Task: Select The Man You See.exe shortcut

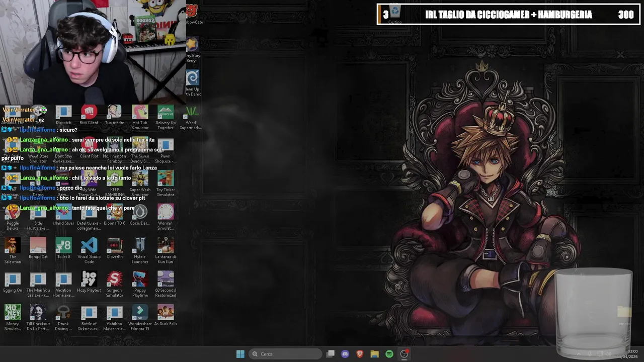Action: tap(38, 285)
